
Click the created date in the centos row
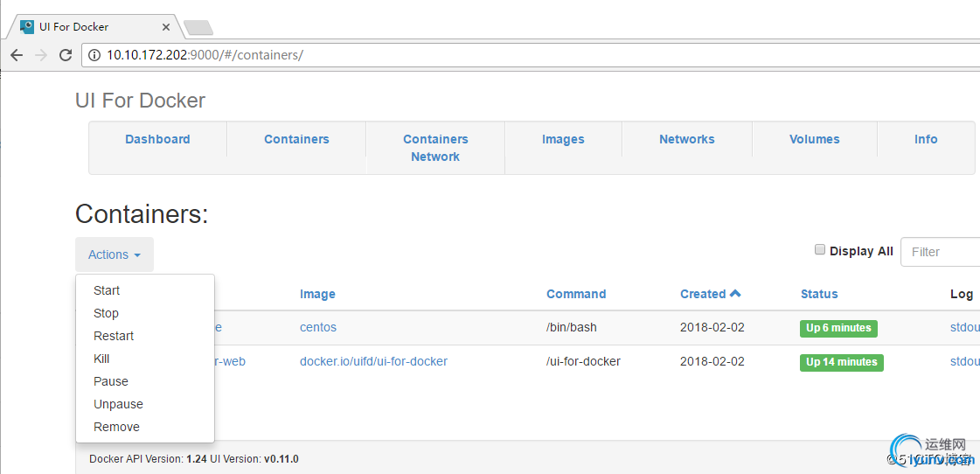pyautogui.click(x=712, y=328)
